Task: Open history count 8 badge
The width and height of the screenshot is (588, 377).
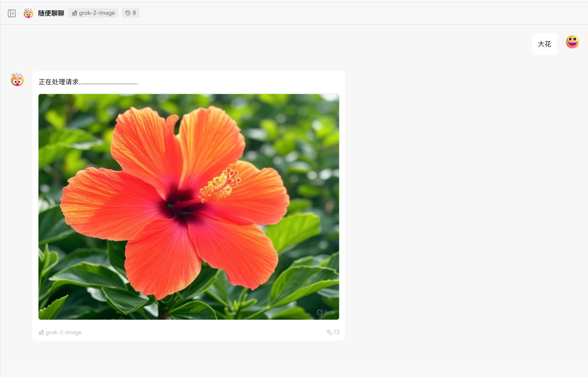Action: pos(130,13)
